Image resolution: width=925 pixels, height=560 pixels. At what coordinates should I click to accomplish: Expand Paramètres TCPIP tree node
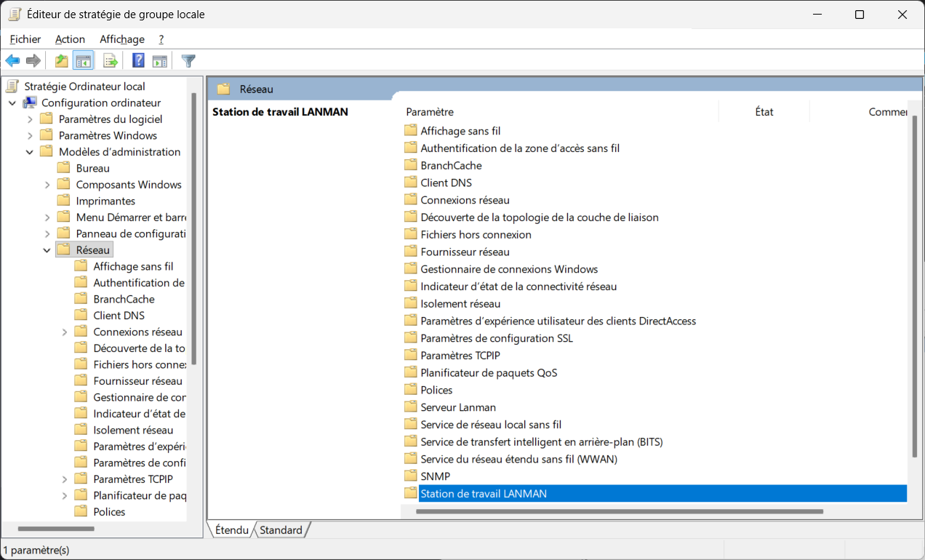click(65, 479)
